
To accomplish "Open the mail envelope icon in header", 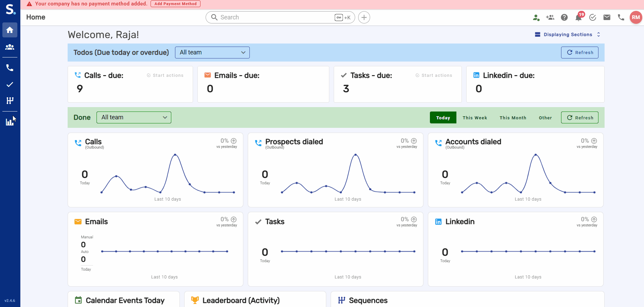I will (607, 17).
